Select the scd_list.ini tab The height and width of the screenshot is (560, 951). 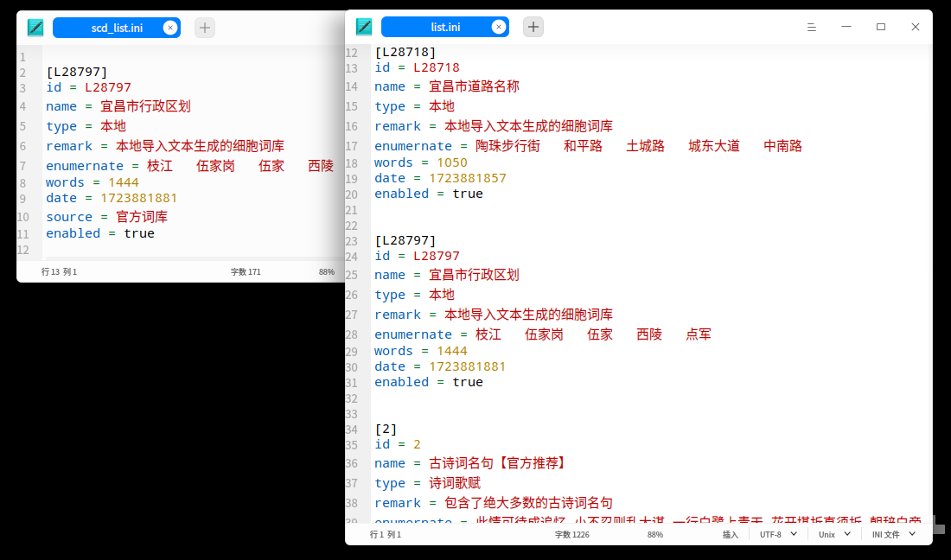tap(117, 28)
